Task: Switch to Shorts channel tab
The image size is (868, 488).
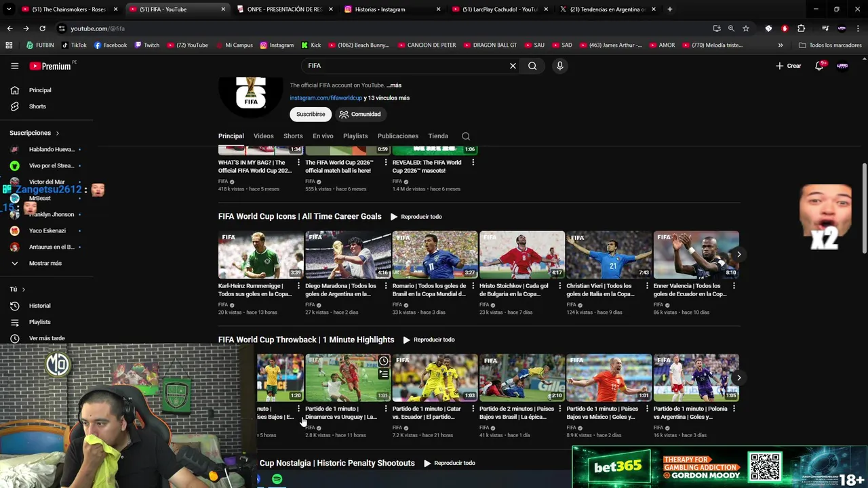Action: [293, 136]
